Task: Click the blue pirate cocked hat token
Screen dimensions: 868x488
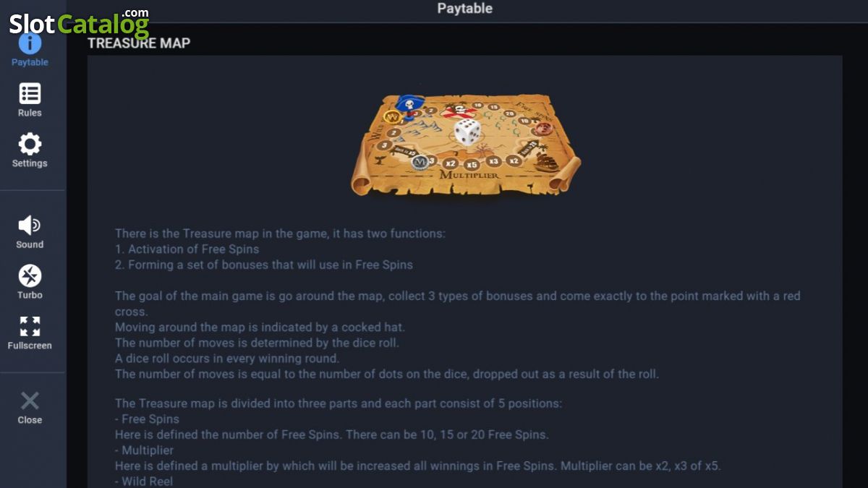Action: pos(411,106)
